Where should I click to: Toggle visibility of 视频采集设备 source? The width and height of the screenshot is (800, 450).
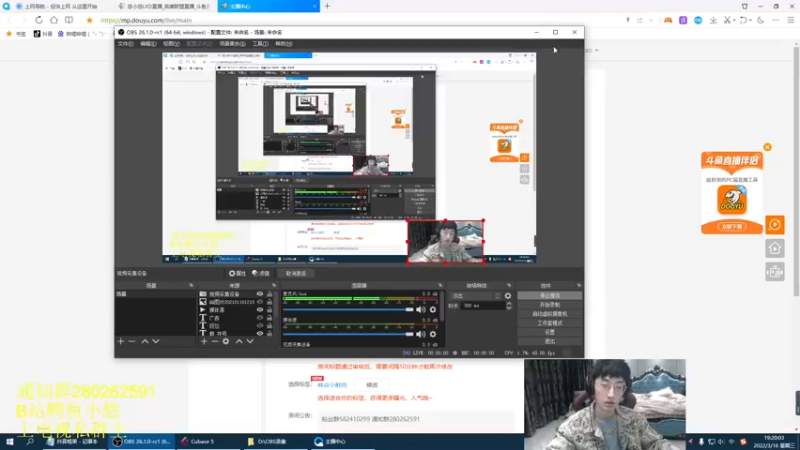pyautogui.click(x=260, y=294)
